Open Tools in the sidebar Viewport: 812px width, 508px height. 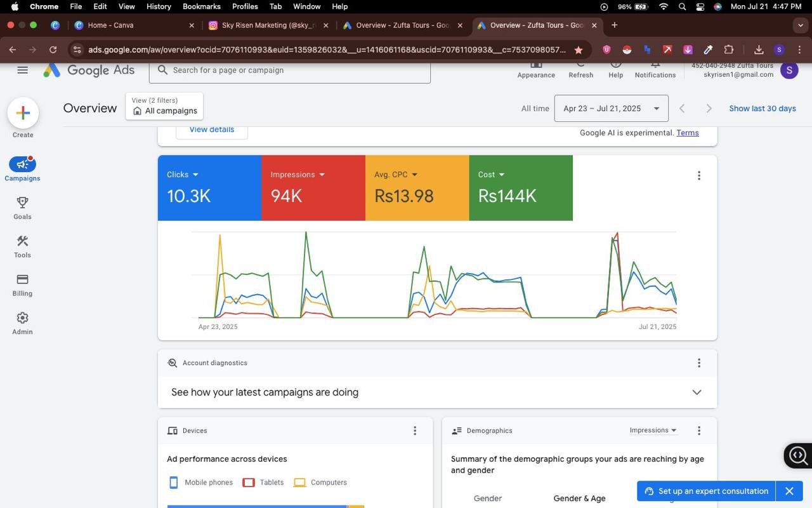coord(22,246)
